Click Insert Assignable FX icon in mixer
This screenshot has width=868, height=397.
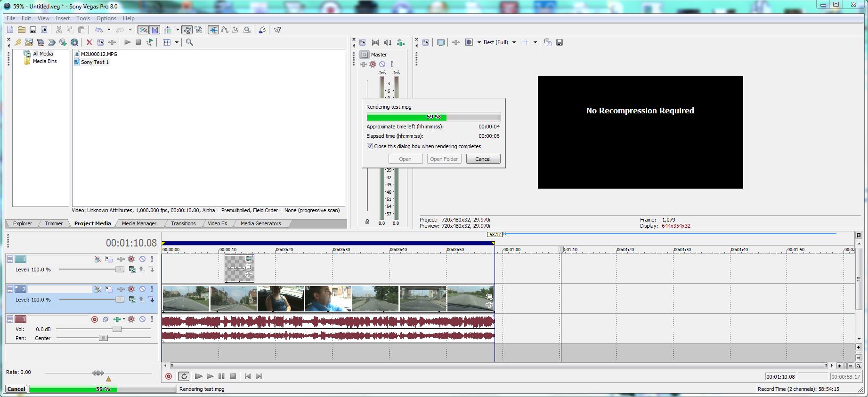(401, 42)
